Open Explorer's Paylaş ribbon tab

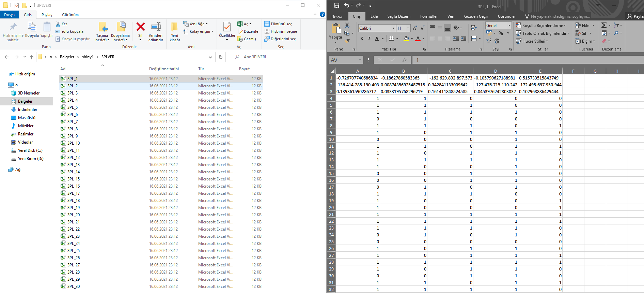(x=47, y=15)
